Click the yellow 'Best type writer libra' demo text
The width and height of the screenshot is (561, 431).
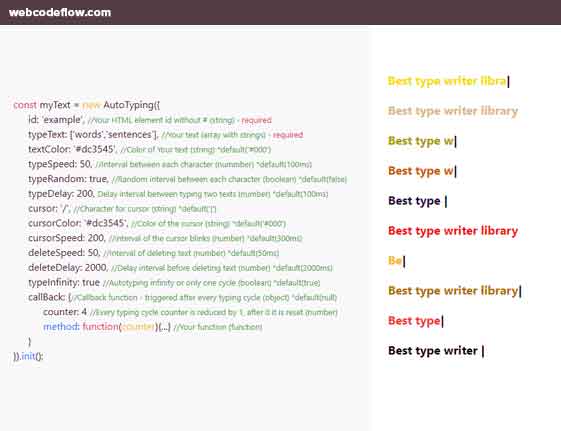pos(447,81)
